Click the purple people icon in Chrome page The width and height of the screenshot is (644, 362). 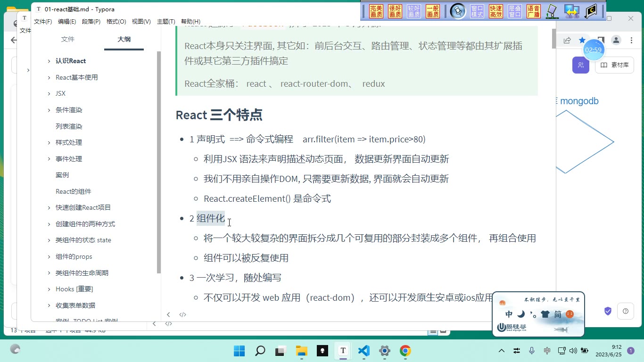(x=581, y=65)
